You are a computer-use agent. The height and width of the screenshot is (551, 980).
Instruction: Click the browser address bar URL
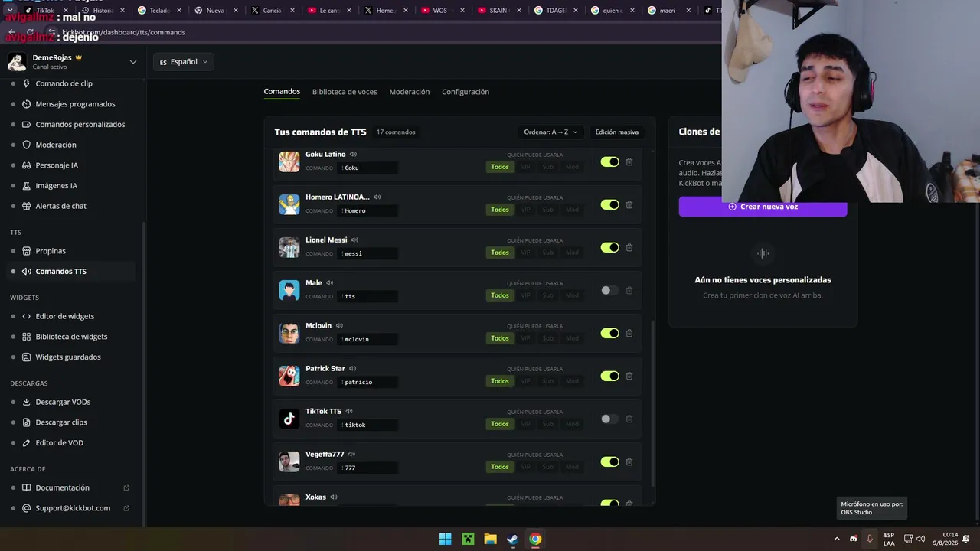[124, 32]
